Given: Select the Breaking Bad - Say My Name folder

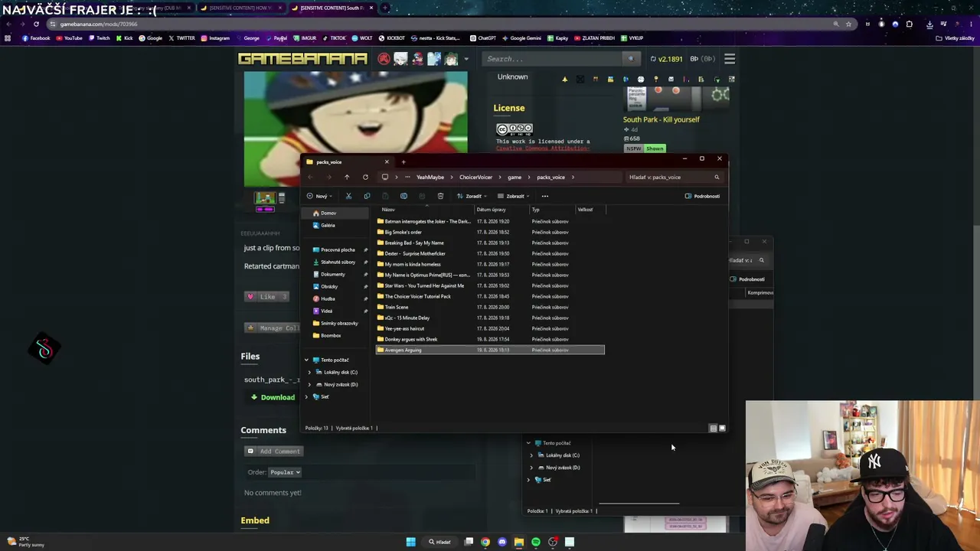Looking at the screenshot, I should point(490,243).
